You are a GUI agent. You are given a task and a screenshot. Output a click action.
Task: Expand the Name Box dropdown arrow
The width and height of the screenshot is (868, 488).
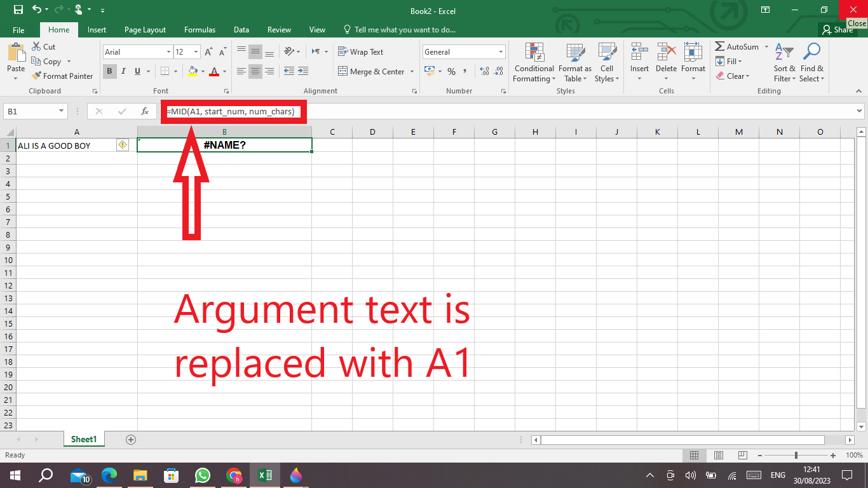tap(62, 111)
